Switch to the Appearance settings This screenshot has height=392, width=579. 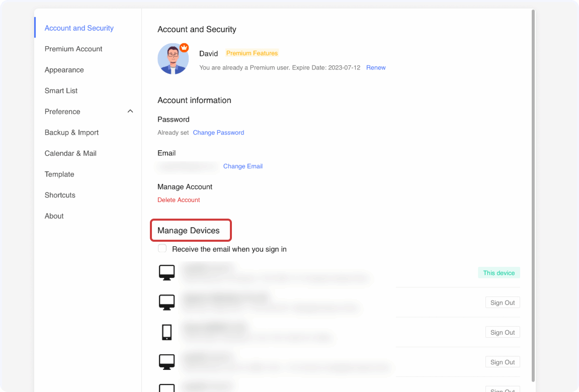point(64,70)
